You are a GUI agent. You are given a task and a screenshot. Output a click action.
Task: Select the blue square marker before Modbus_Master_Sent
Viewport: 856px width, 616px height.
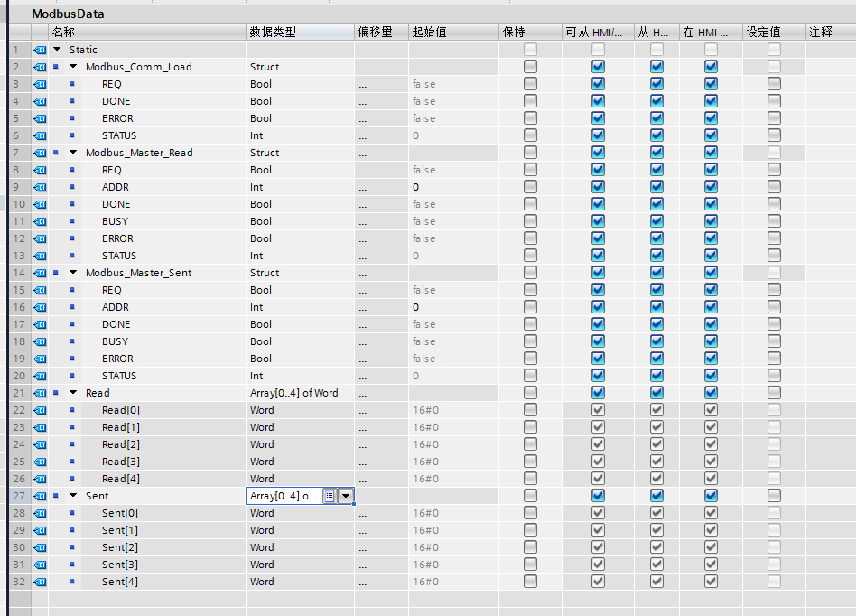(x=56, y=273)
